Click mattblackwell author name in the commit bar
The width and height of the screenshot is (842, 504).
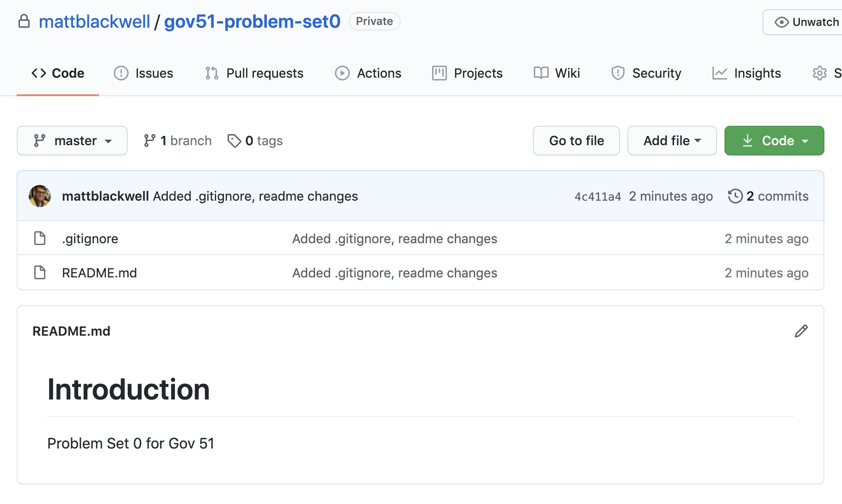pyautogui.click(x=105, y=196)
